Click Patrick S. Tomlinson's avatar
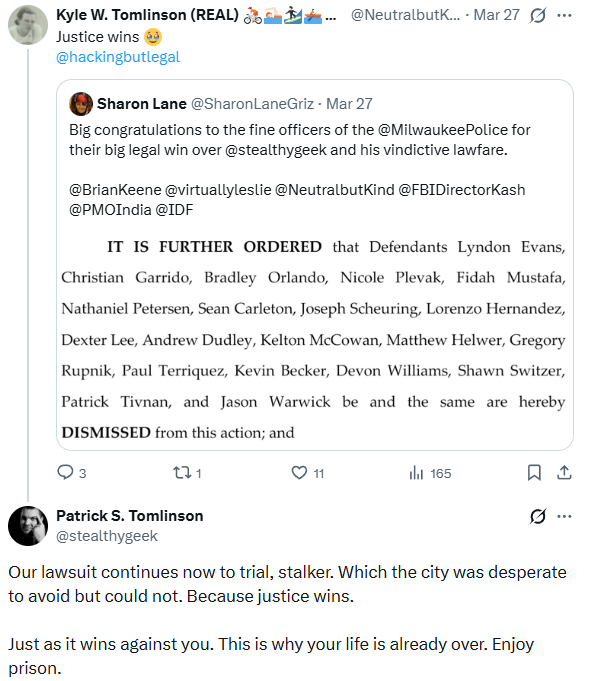This screenshot has width=589, height=681. 28,526
